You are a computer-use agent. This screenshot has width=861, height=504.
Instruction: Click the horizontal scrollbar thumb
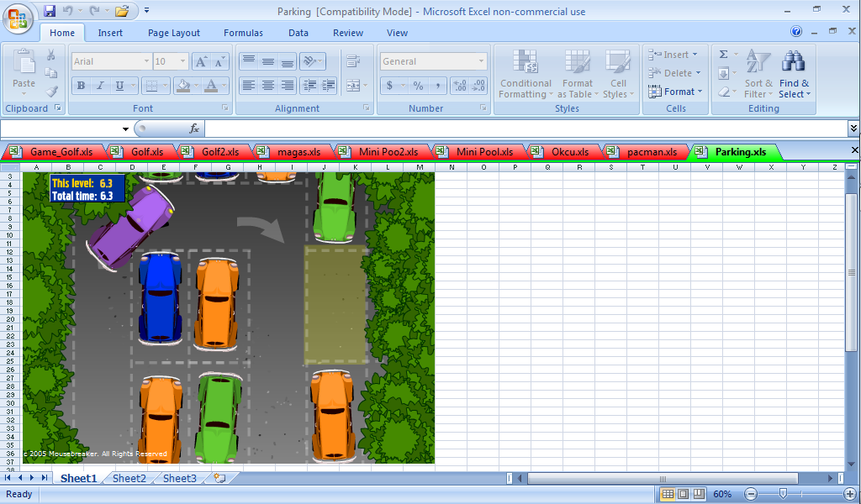point(663,478)
